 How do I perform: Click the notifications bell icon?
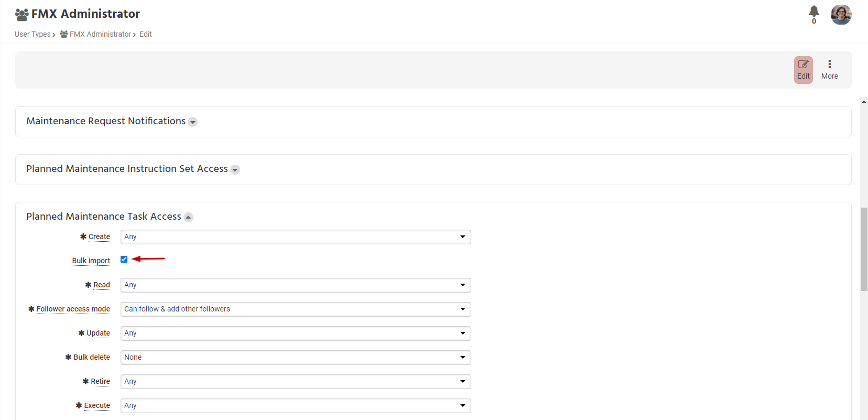point(813,12)
